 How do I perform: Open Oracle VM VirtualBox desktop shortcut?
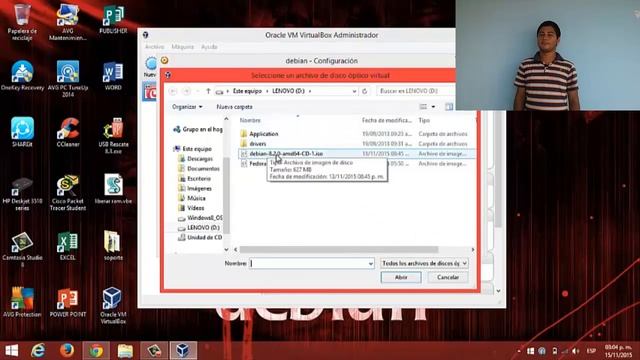tap(113, 305)
